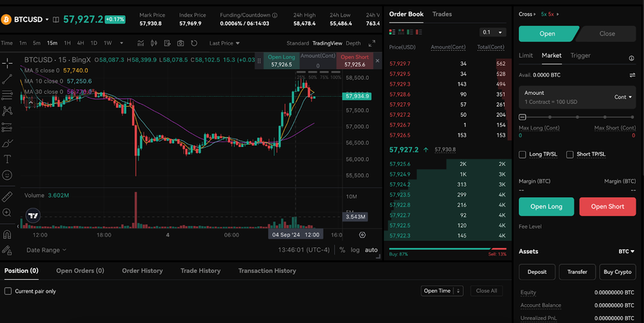The image size is (644, 323).
Task: Open the Order History tab
Action: click(x=142, y=271)
